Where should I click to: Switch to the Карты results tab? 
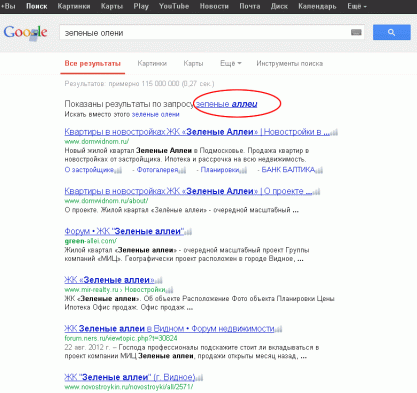tap(193, 63)
